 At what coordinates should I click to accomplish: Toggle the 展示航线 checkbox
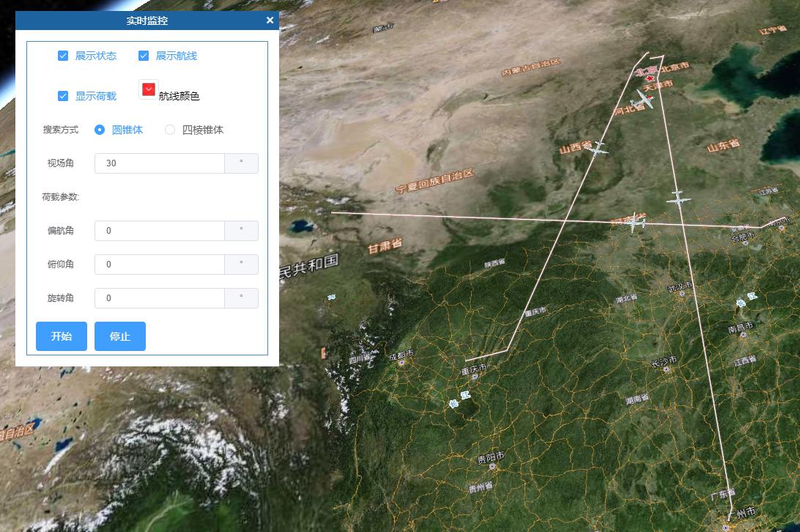(x=144, y=56)
